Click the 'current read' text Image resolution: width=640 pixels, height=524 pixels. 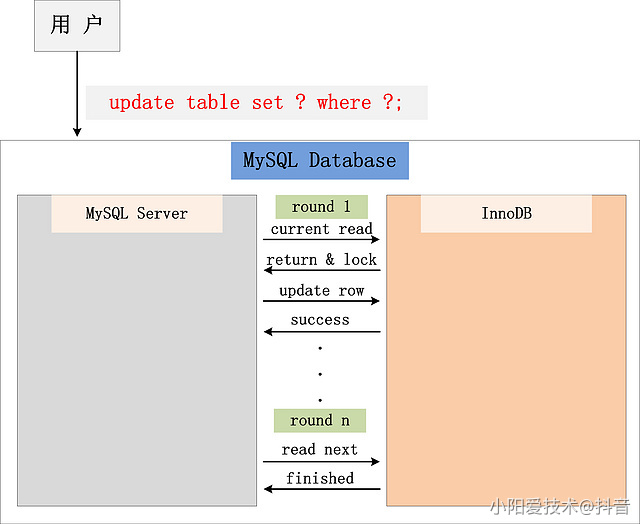click(x=322, y=229)
